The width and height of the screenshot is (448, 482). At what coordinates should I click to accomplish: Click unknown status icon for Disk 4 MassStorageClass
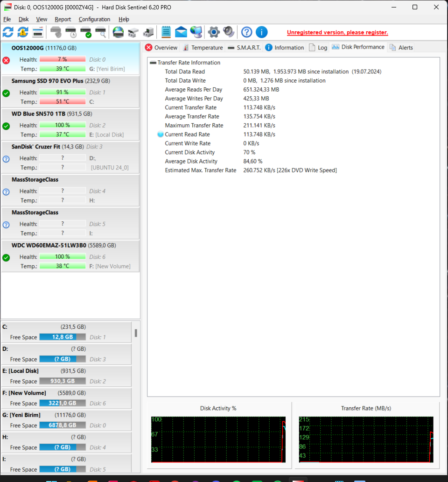tap(6, 192)
